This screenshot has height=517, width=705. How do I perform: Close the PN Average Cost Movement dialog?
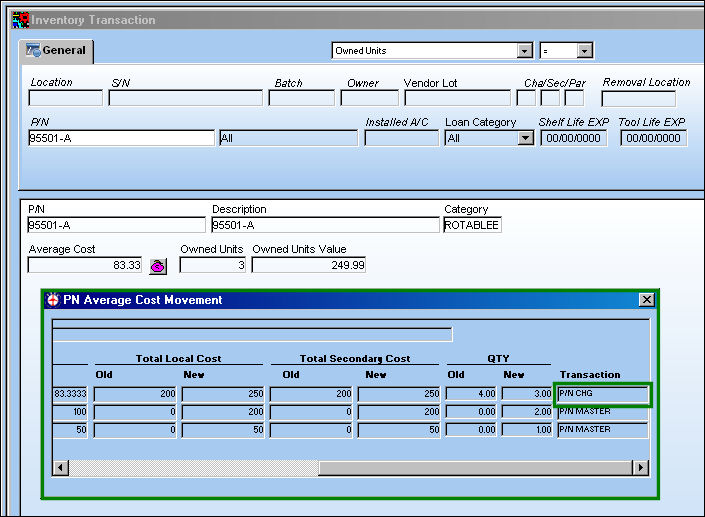pos(647,300)
